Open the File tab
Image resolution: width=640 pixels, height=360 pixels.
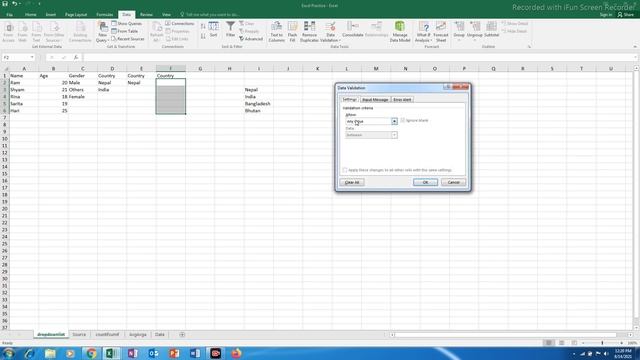coord(9,15)
